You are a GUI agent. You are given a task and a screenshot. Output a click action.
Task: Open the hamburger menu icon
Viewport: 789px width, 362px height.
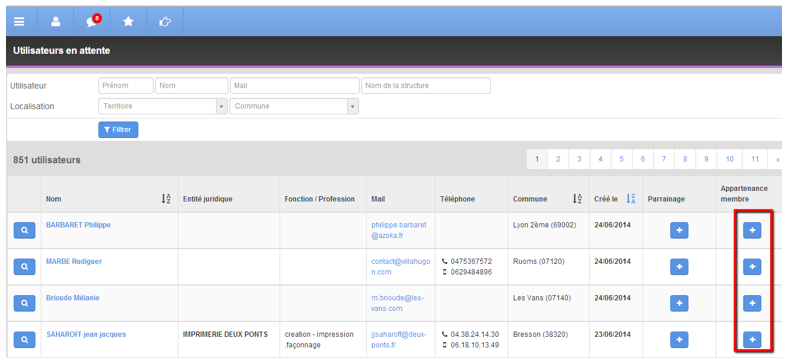[19, 22]
